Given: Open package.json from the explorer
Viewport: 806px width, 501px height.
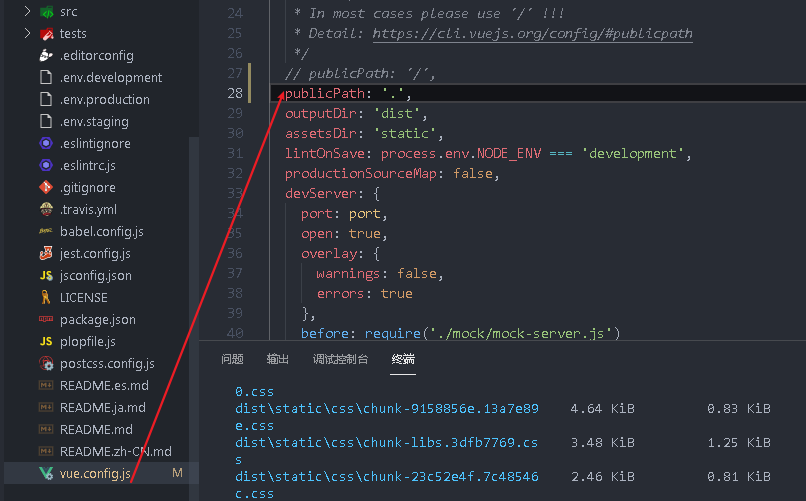Looking at the screenshot, I should click(x=98, y=320).
